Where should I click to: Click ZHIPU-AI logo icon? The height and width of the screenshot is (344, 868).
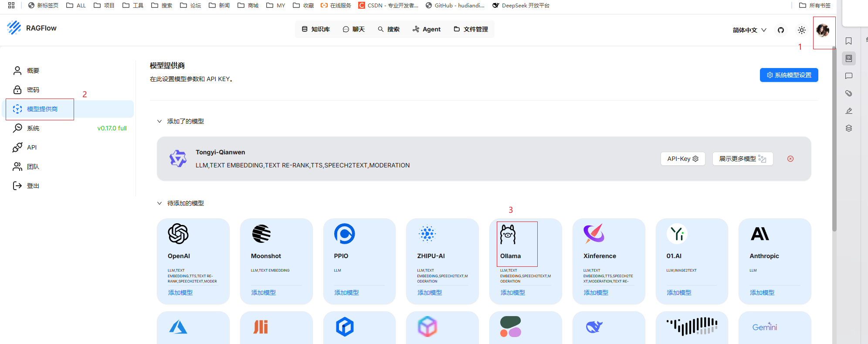click(x=427, y=234)
